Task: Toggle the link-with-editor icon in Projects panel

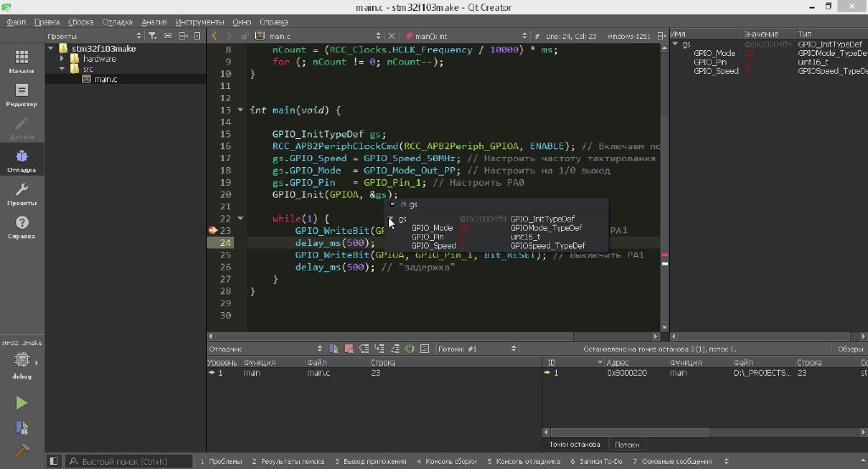Action: (168, 36)
